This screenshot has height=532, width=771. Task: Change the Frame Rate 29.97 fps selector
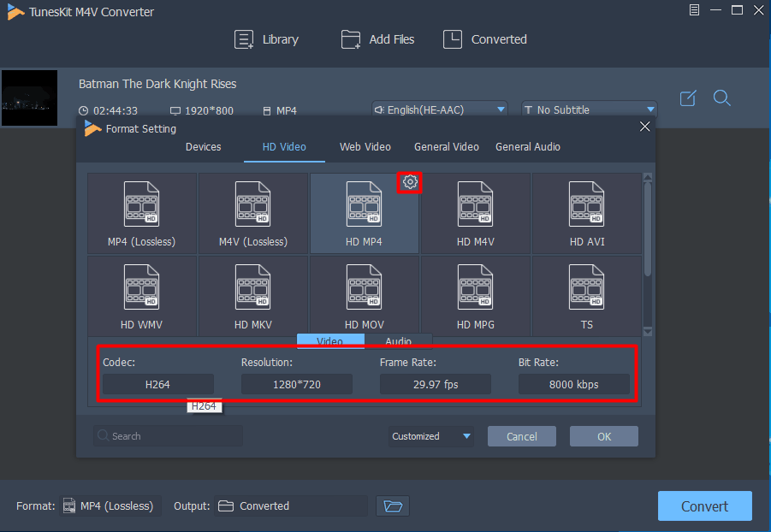tap(436, 384)
